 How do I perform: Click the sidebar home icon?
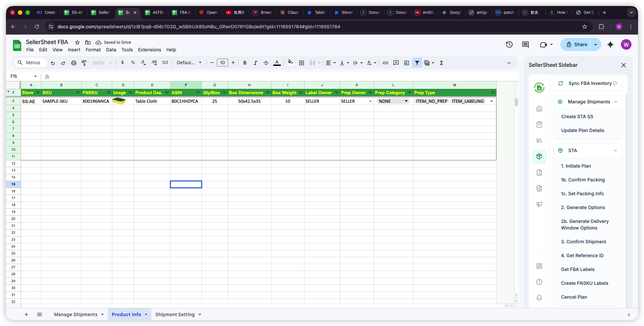pyautogui.click(x=539, y=109)
